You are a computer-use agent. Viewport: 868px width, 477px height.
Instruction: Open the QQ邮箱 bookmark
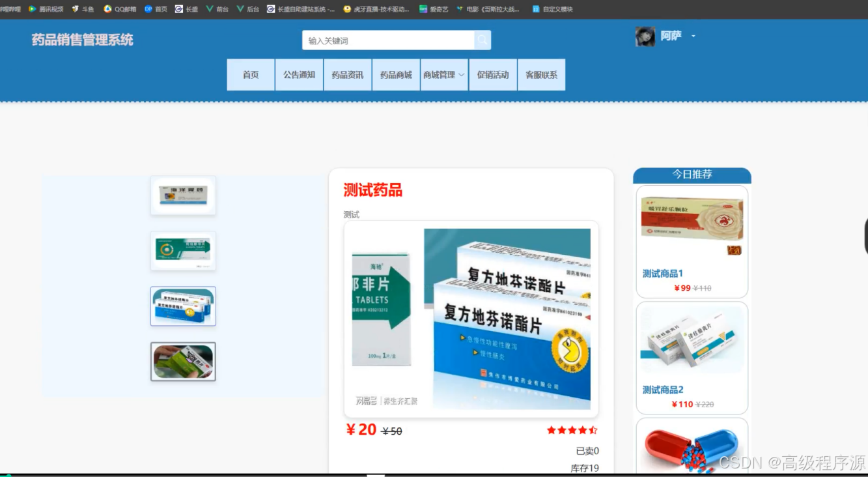tap(120, 9)
